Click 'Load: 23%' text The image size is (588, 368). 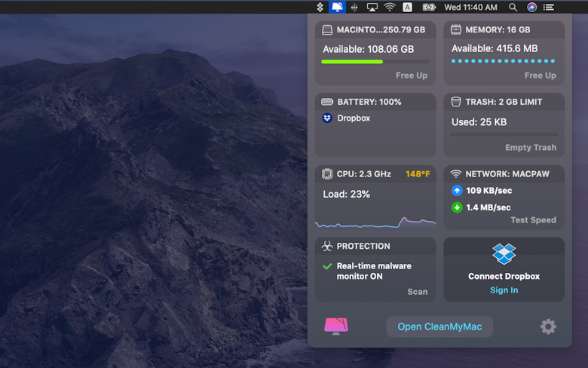(346, 194)
